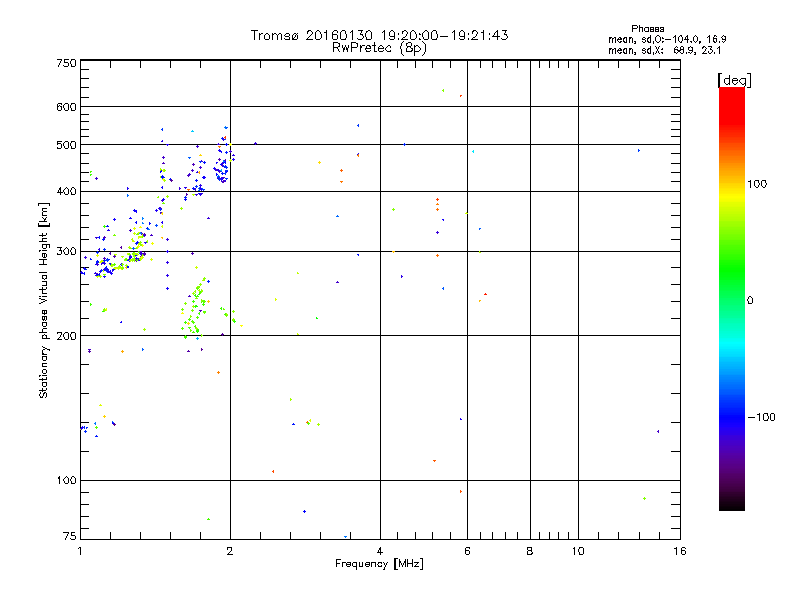Click the y-axis tick label '750'
Screen dimensions: 800x600
[66, 63]
